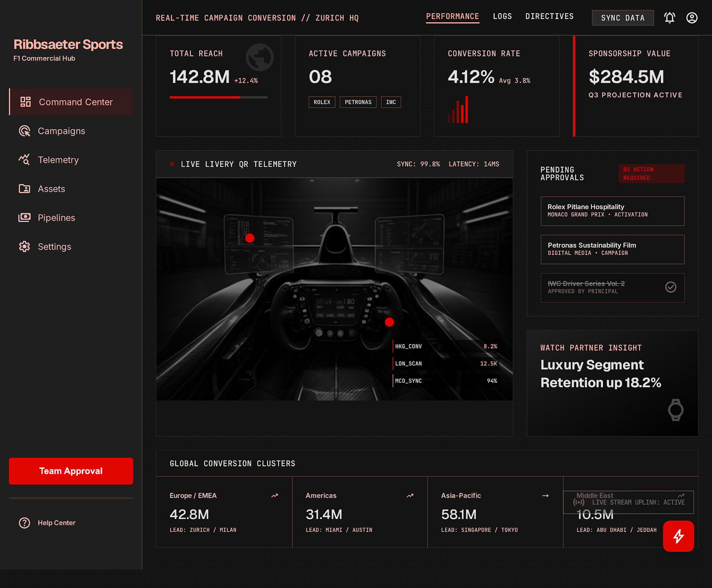Click the Total Reach progress bar

pyautogui.click(x=218, y=97)
